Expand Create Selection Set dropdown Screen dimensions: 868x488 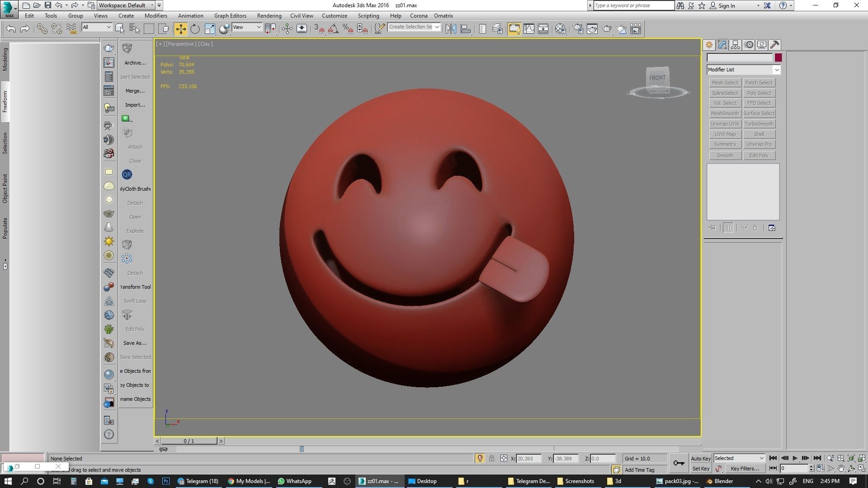tap(437, 27)
